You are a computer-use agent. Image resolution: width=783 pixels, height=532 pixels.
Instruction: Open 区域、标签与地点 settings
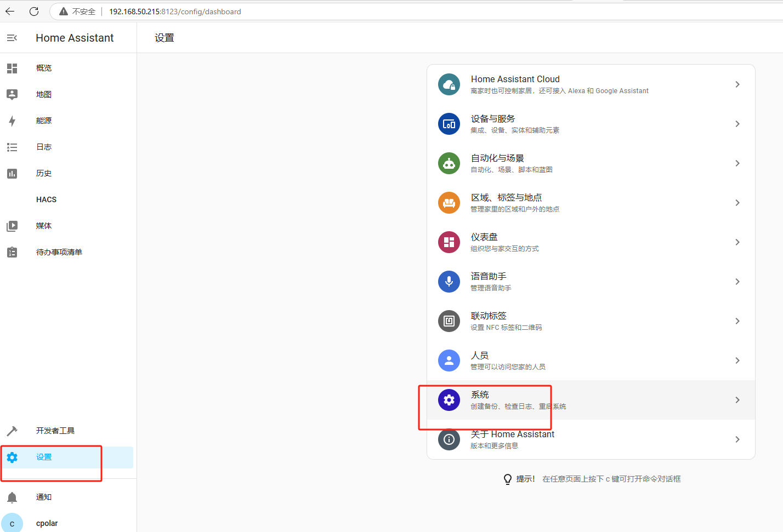(x=591, y=203)
